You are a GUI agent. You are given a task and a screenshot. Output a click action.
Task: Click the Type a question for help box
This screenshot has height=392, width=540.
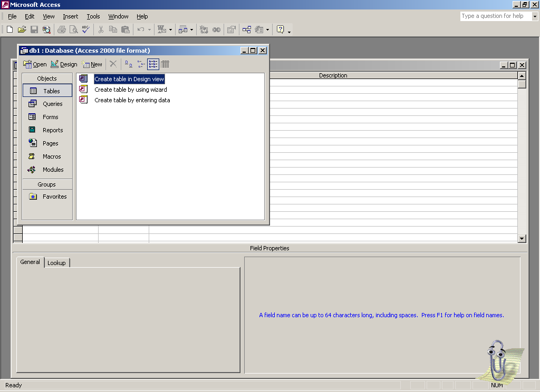click(x=496, y=16)
